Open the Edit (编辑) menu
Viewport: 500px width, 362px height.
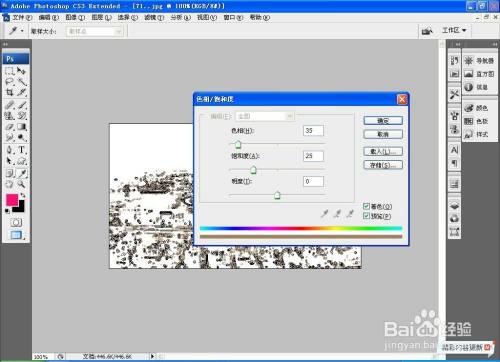click(49, 17)
